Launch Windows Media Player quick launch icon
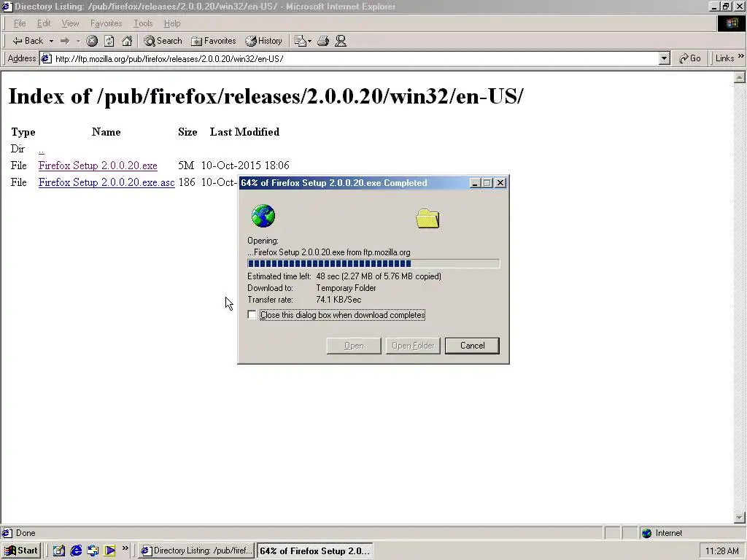 (x=110, y=551)
